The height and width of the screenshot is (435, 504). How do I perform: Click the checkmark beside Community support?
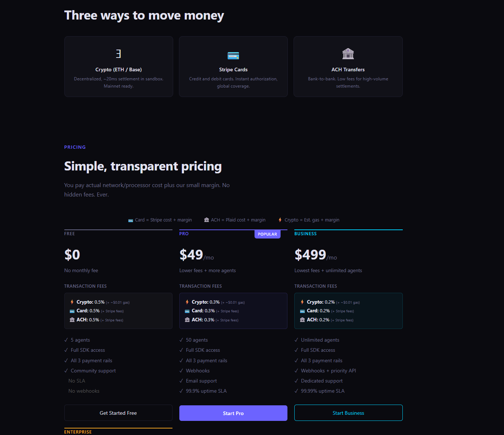click(66, 371)
